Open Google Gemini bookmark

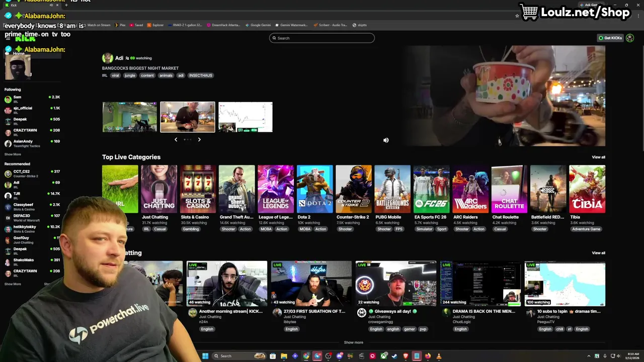[x=258, y=25]
